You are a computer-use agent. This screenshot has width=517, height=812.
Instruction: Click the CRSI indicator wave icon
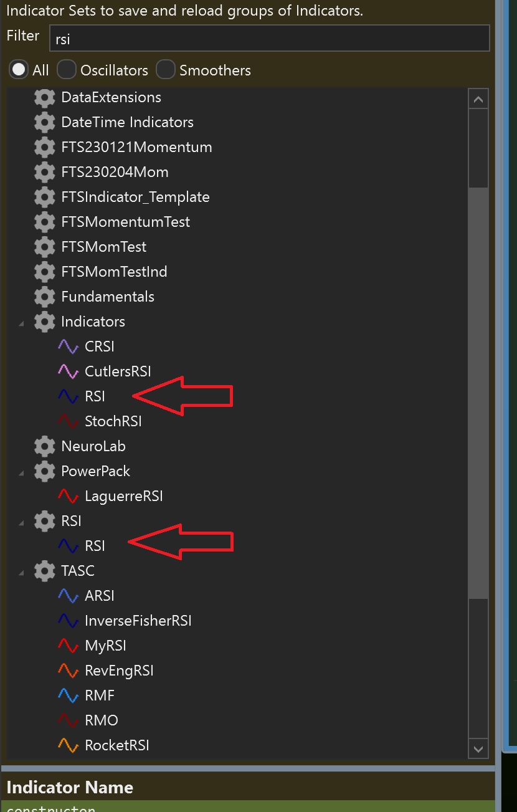(x=67, y=346)
